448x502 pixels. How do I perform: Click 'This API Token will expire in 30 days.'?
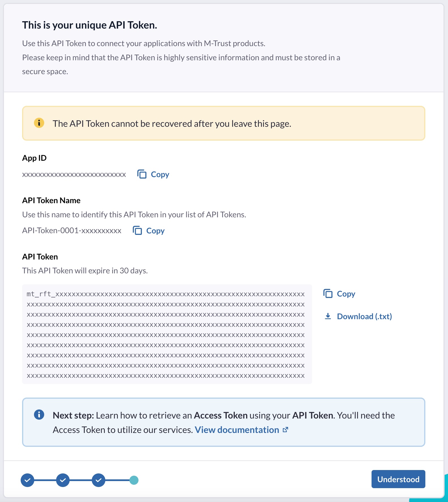(x=85, y=271)
